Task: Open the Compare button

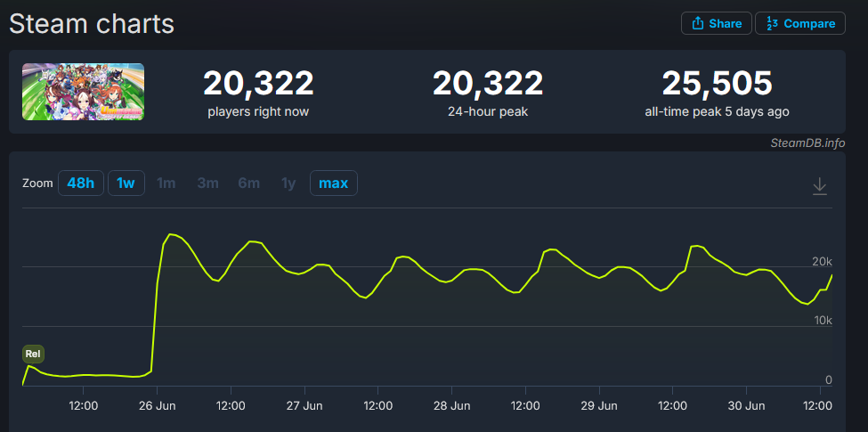Action: pyautogui.click(x=800, y=23)
